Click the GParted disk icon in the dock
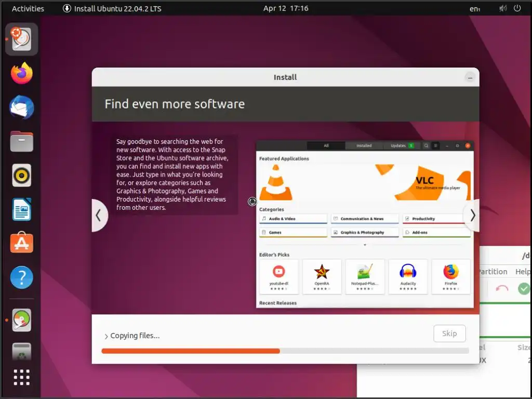This screenshot has height=399, width=532. coord(21,320)
